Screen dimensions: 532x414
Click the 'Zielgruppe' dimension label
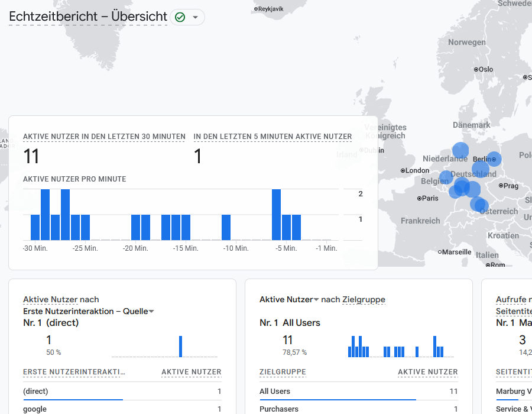click(364, 300)
